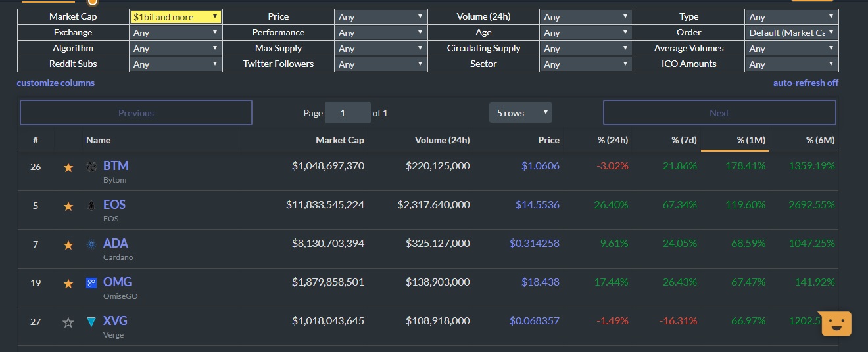Toggle the auto-refresh off link
Screen dimensions: 868x352
pyautogui.click(x=806, y=83)
